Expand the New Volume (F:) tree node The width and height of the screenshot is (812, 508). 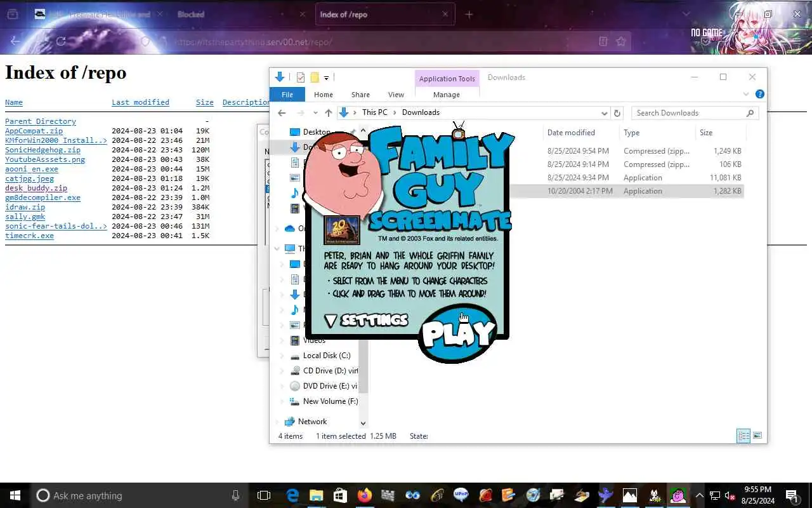282,401
